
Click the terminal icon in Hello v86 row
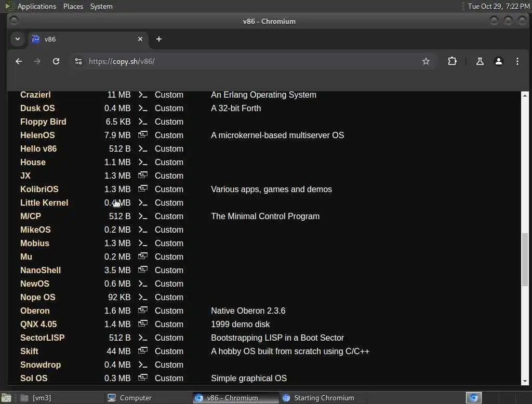143,149
